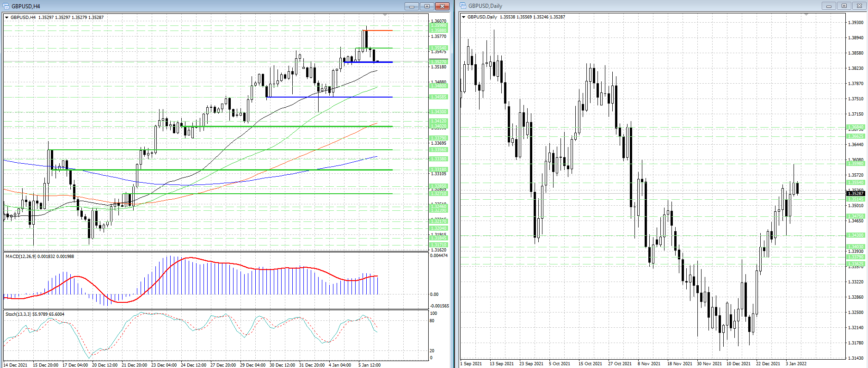The width and height of the screenshot is (868, 368).
Task: Click the 29 Dec 04:00 time label on H4 chart
Action: pyautogui.click(x=253, y=365)
